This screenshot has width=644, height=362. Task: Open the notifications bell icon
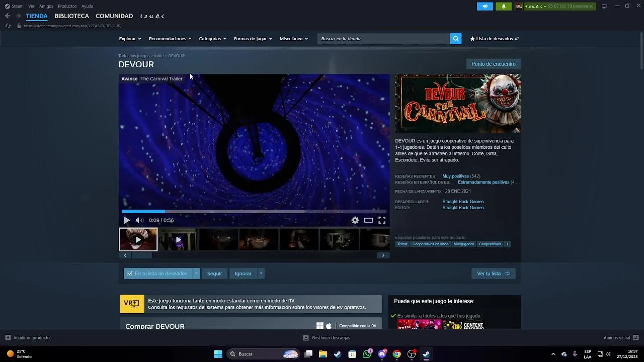pyautogui.click(x=504, y=6)
